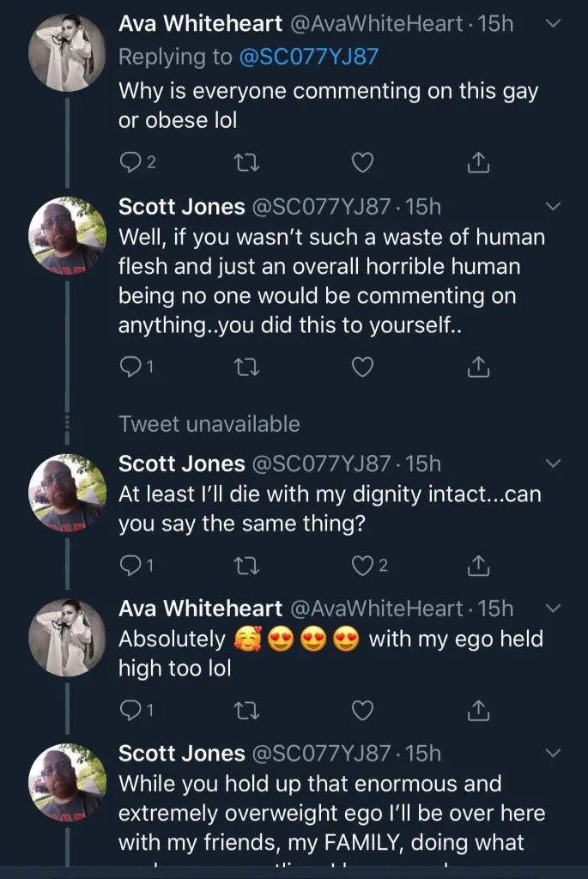
Task: Share Ava's 'ego held high' tweet
Action: 478,710
